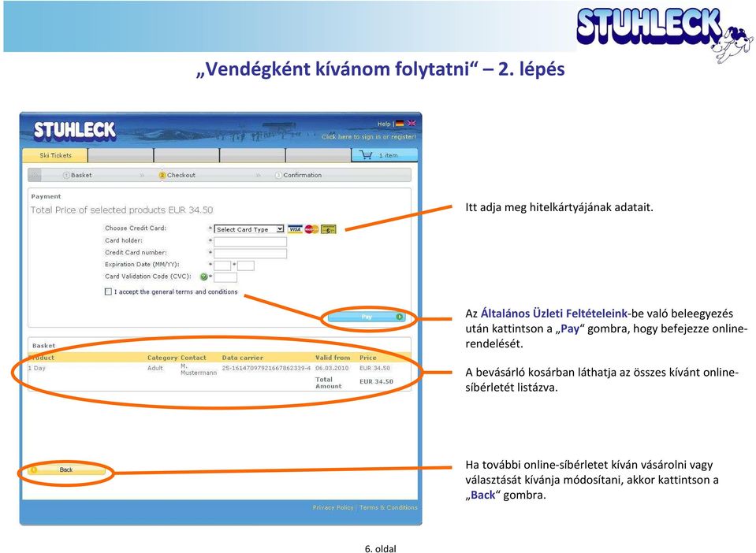Click the expiration month field
756x553 pixels.
click(x=222, y=265)
